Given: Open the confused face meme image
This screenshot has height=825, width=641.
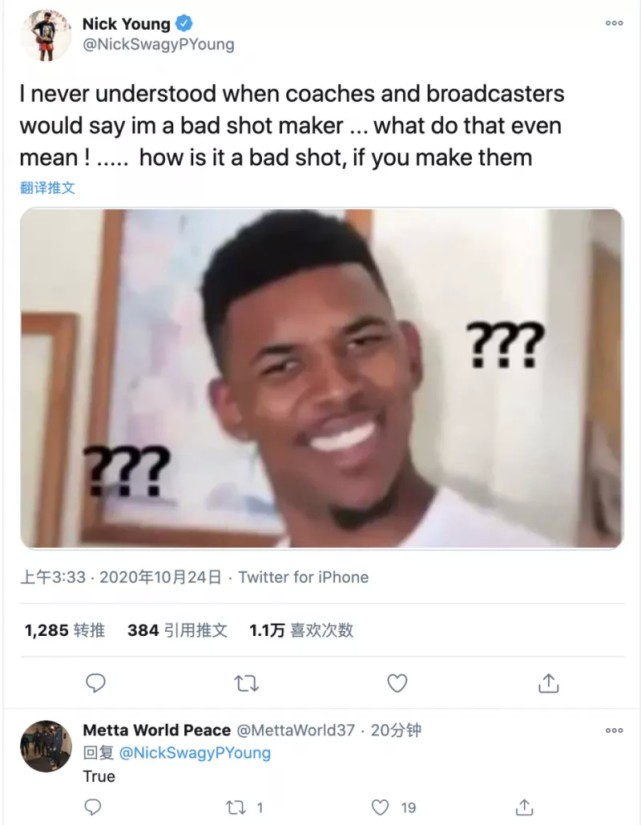Looking at the screenshot, I should click(321, 378).
